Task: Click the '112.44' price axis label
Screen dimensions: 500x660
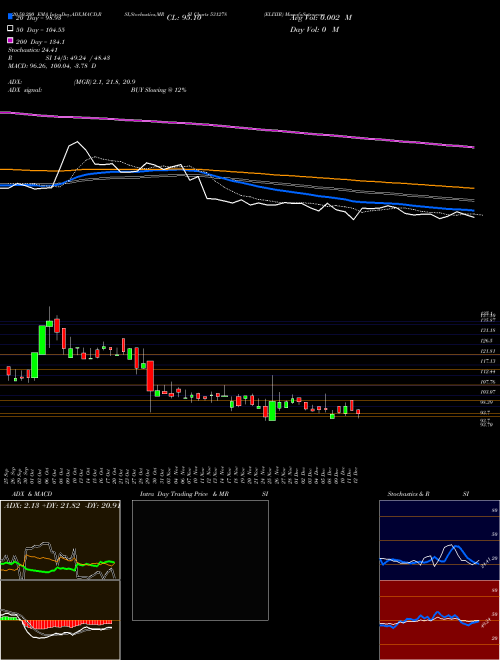Action: [489, 372]
